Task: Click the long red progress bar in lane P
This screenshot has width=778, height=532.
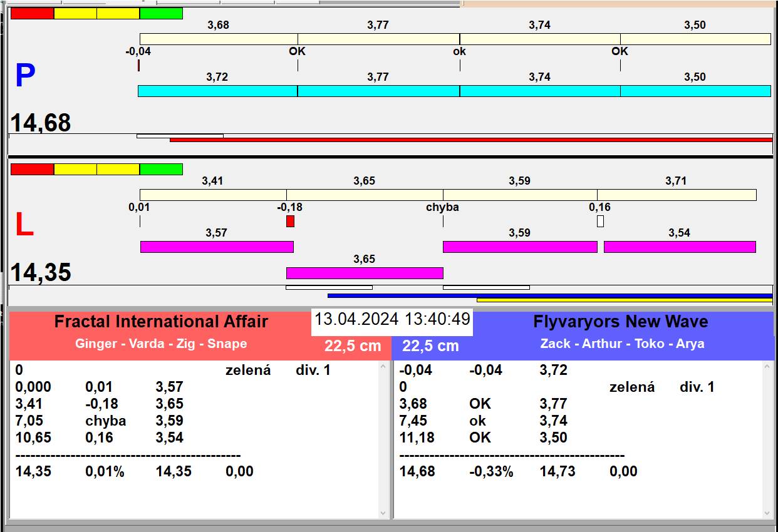Action: point(470,140)
